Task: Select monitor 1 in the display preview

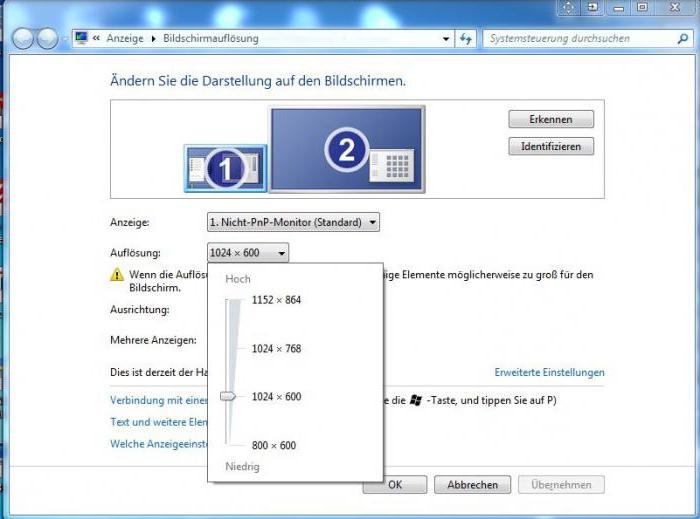Action: tap(226, 168)
